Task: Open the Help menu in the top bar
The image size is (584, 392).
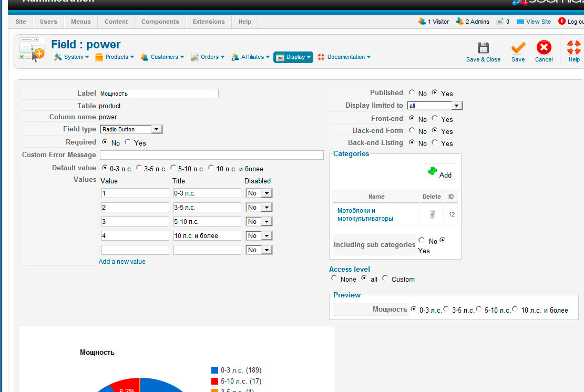Action: click(245, 22)
